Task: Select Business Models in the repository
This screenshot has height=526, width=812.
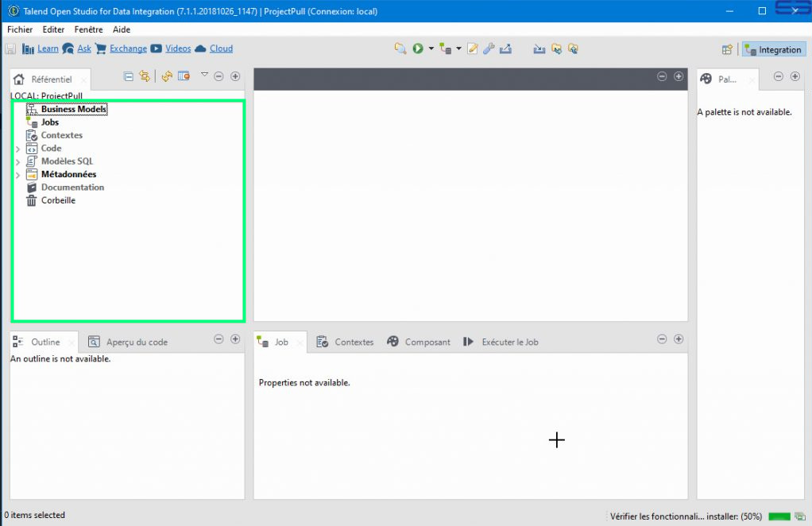Action: click(74, 109)
